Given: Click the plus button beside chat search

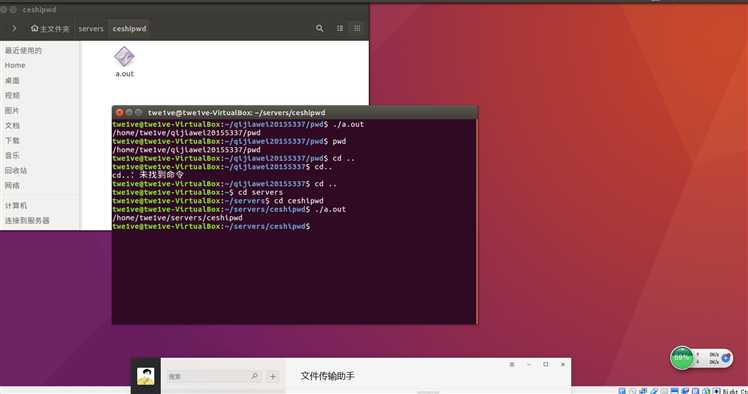Looking at the screenshot, I should pyautogui.click(x=273, y=376).
